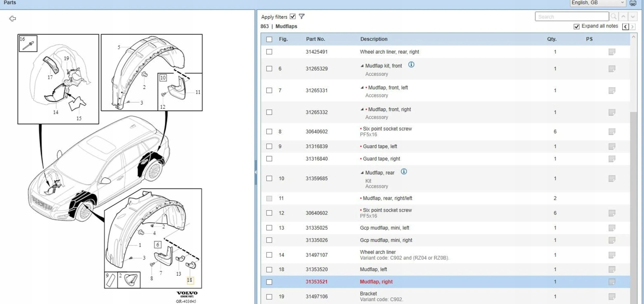Select the Mudflap, right row
This screenshot has width=644, height=304.
[445, 282]
